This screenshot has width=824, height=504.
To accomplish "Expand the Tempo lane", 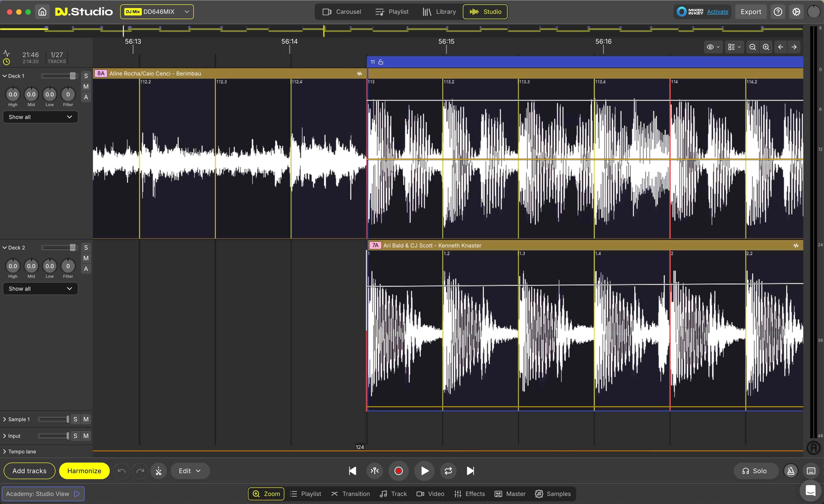I will click(5, 452).
